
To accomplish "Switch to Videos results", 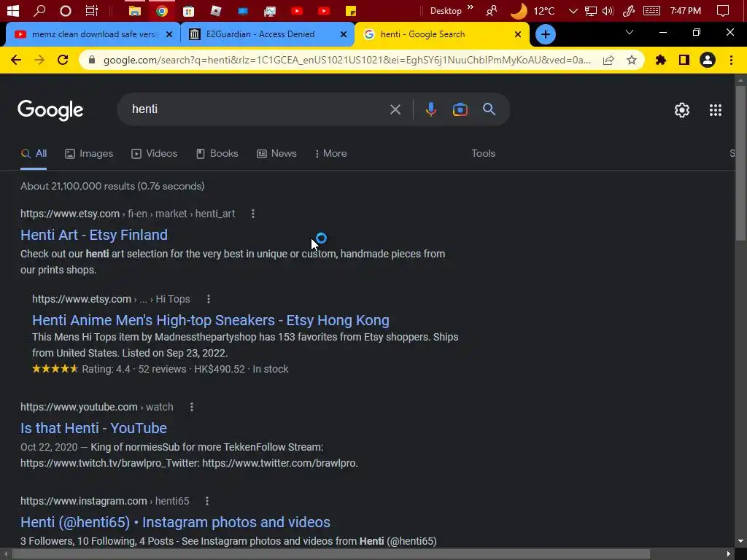I will point(155,153).
